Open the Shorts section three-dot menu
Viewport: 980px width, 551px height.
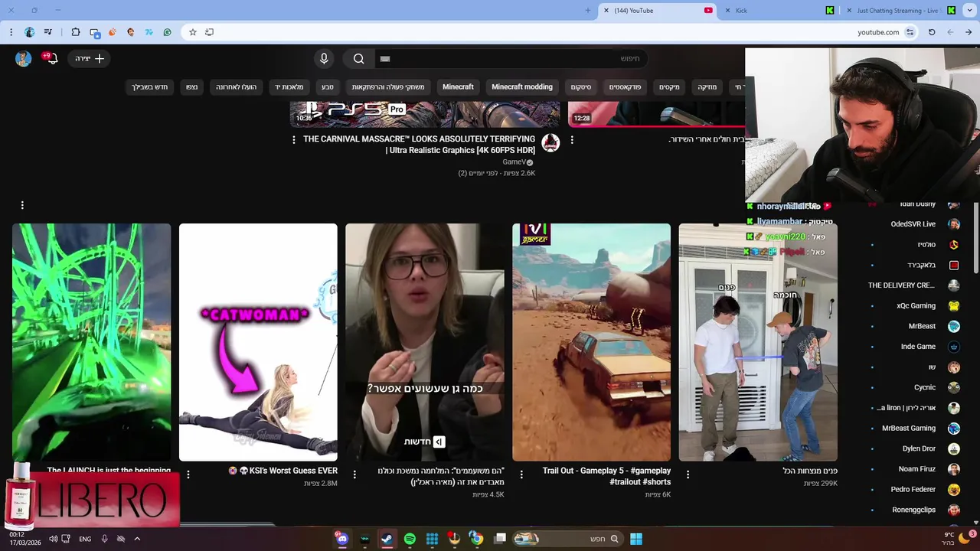[x=22, y=205]
